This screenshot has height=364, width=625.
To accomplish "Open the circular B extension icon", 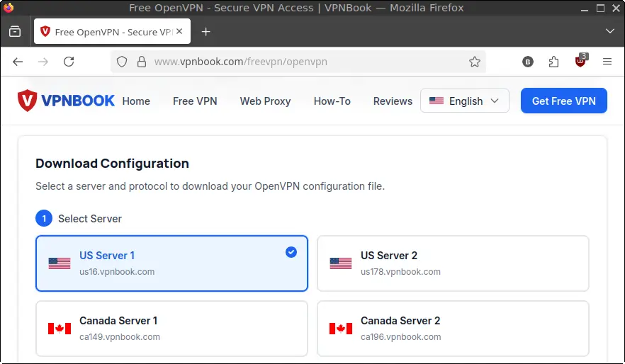I will click(528, 62).
